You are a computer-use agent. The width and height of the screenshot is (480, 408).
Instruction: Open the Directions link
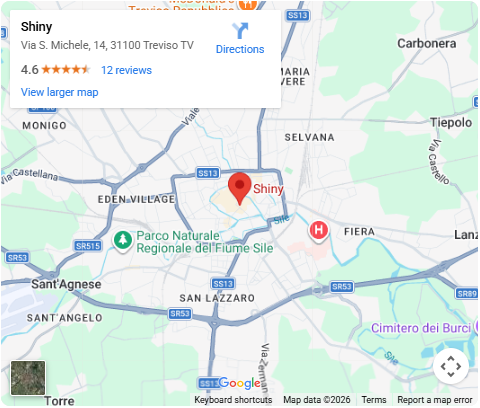[240, 49]
